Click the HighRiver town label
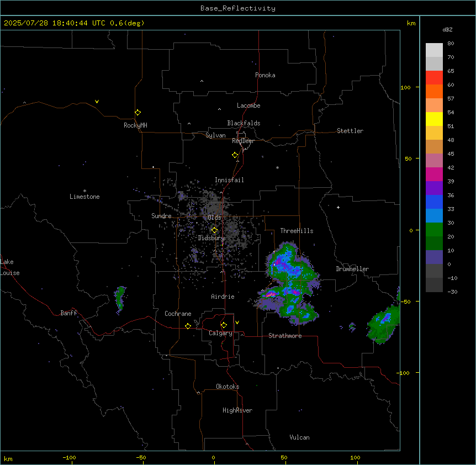 tap(237, 410)
